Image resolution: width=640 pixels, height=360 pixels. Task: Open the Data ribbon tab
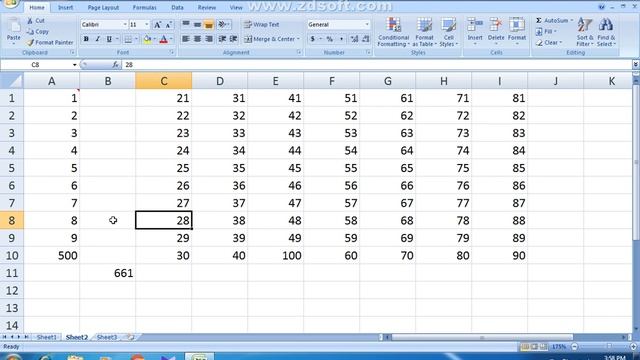pos(177,7)
